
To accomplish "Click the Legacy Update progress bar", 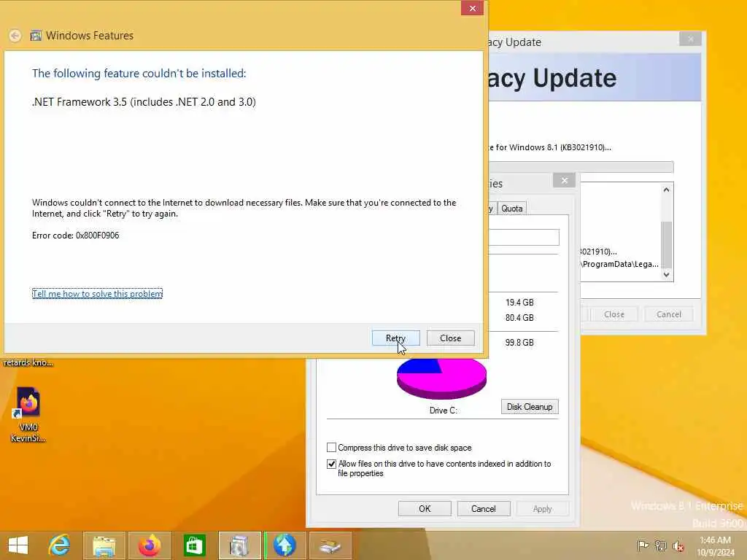I will [581, 167].
